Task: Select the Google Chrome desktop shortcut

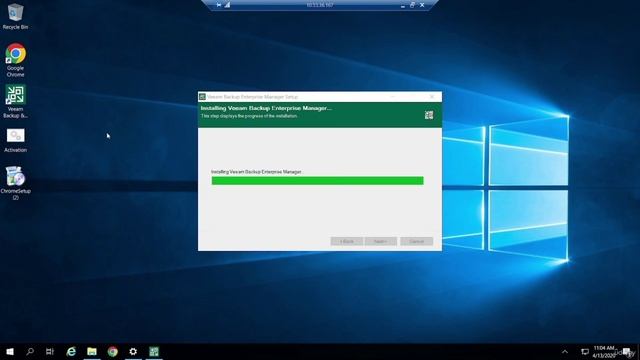Action: click(x=15, y=60)
